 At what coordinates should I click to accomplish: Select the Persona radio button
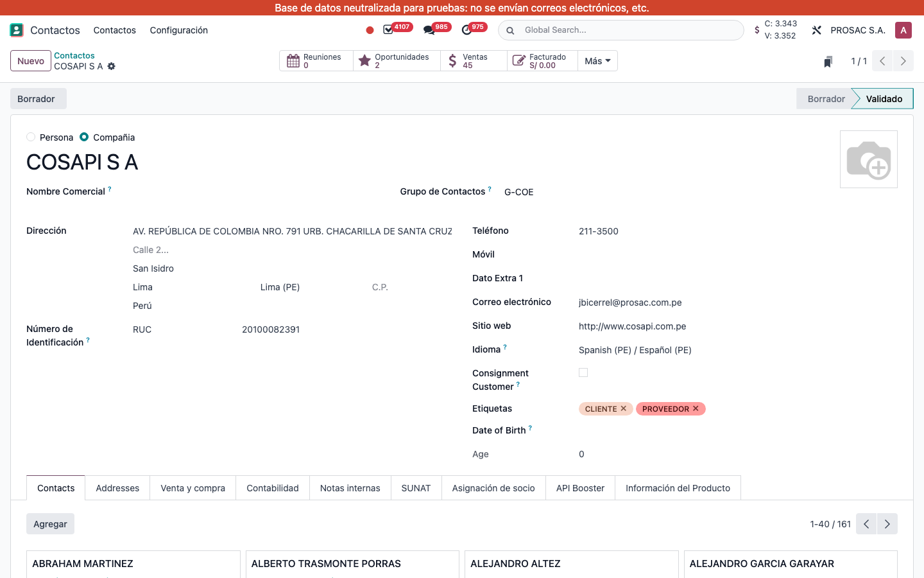31,137
